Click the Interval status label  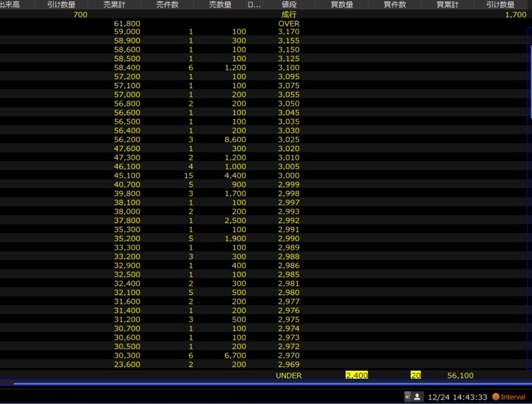513,397
